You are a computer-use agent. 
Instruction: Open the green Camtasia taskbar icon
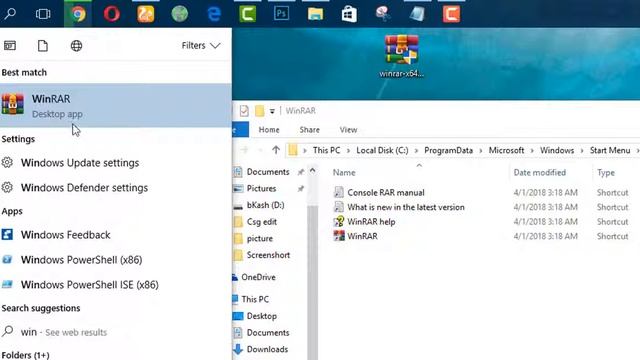(248, 14)
